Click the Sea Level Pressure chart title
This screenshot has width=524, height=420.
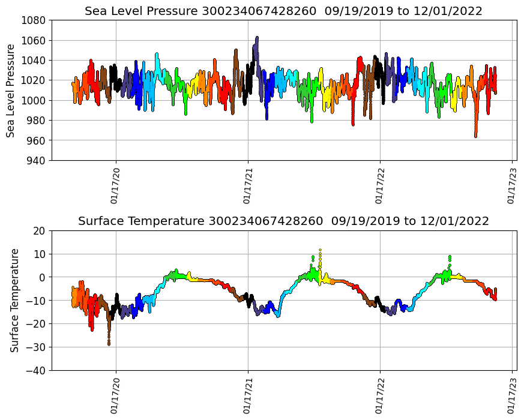(x=283, y=11)
